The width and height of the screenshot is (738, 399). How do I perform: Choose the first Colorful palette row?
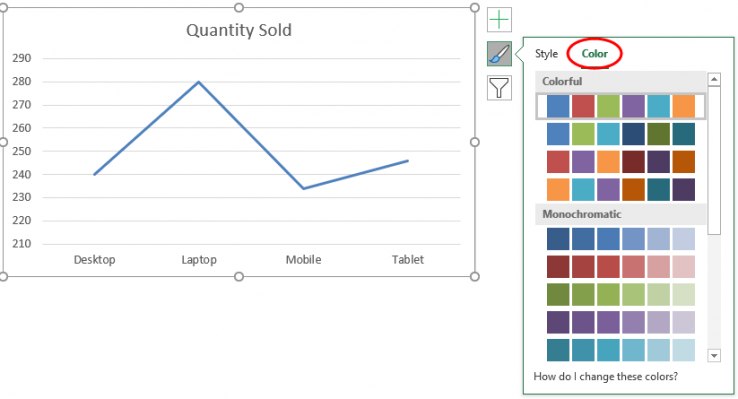pos(620,106)
